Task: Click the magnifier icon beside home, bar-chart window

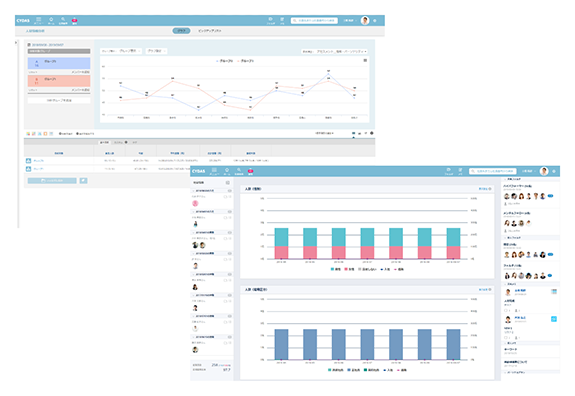Action: (239, 171)
